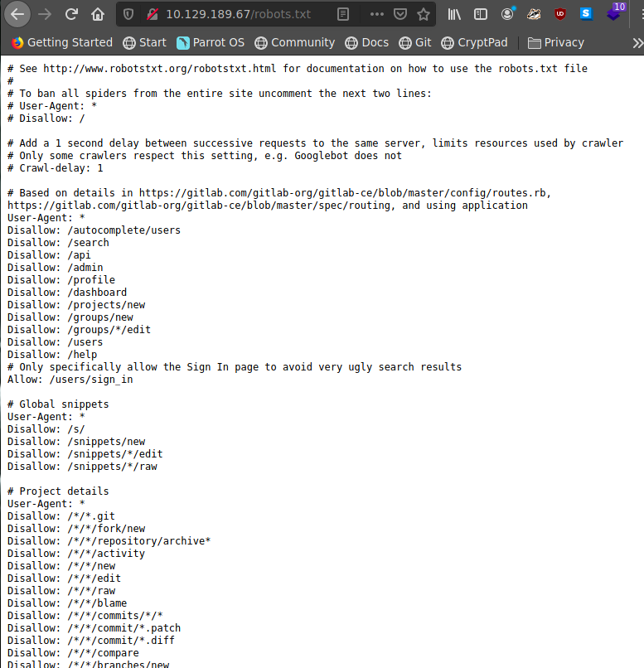Show more bookmarks with the chevron

tap(637, 42)
